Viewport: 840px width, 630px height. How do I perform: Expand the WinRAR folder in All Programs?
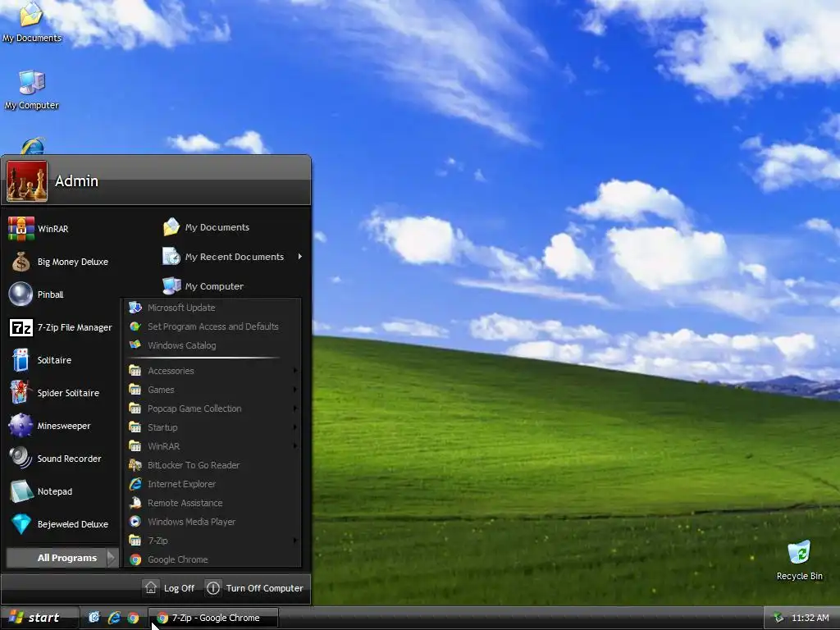tap(212, 445)
